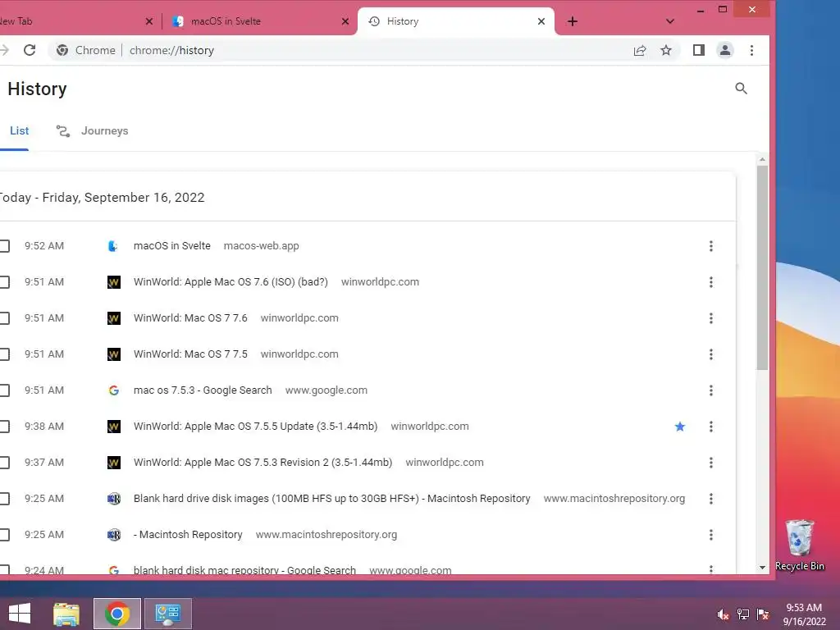840x630 pixels.
Task: Bookmark this tab with the star icon
Action: click(x=666, y=50)
